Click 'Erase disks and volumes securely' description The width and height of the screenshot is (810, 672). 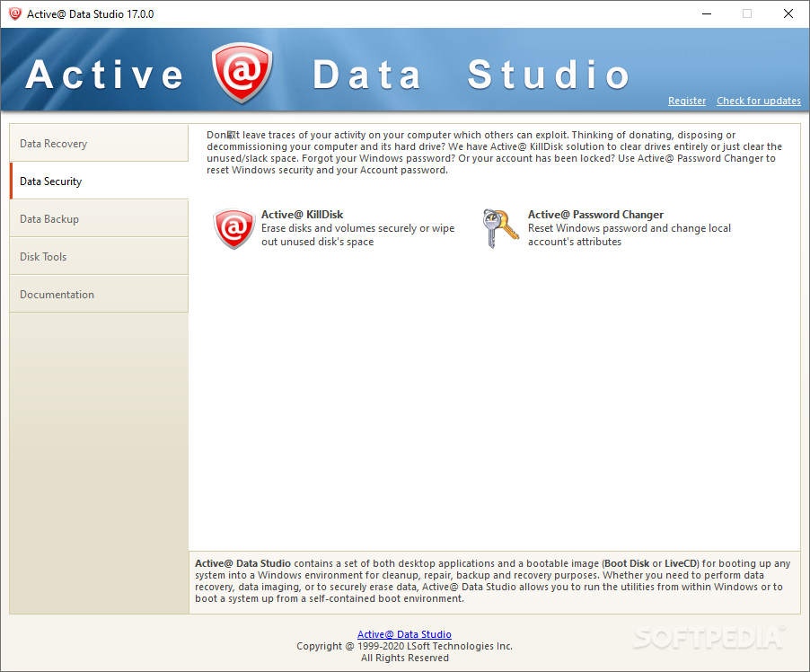(358, 234)
